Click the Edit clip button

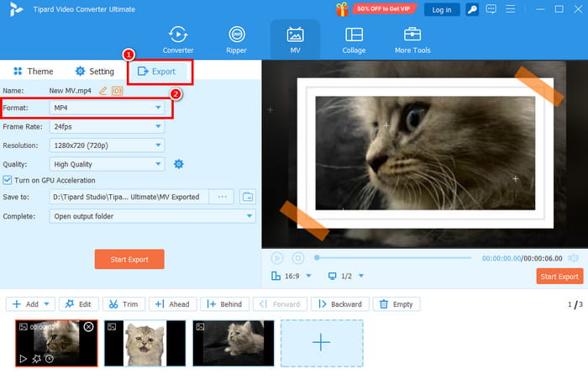pos(78,304)
